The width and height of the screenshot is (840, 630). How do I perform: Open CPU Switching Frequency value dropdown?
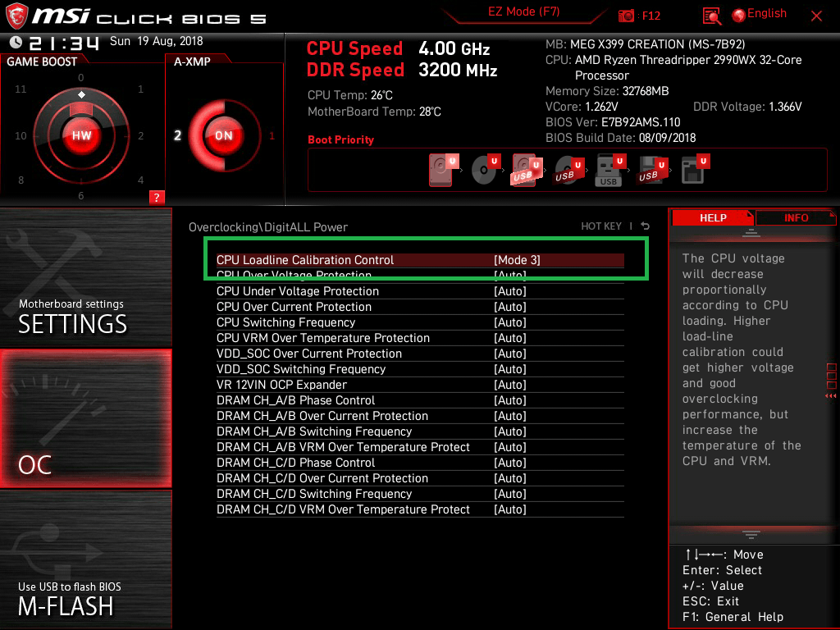point(509,322)
